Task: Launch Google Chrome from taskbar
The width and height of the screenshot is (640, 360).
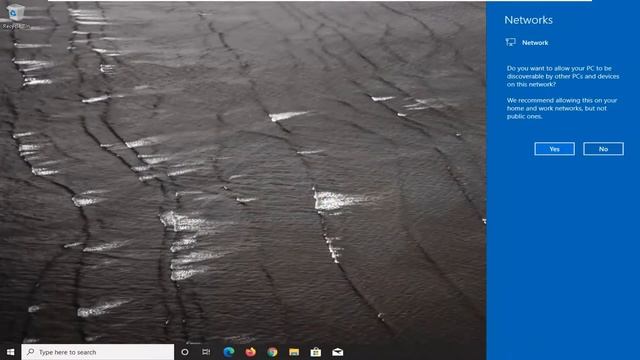Action: point(272,352)
